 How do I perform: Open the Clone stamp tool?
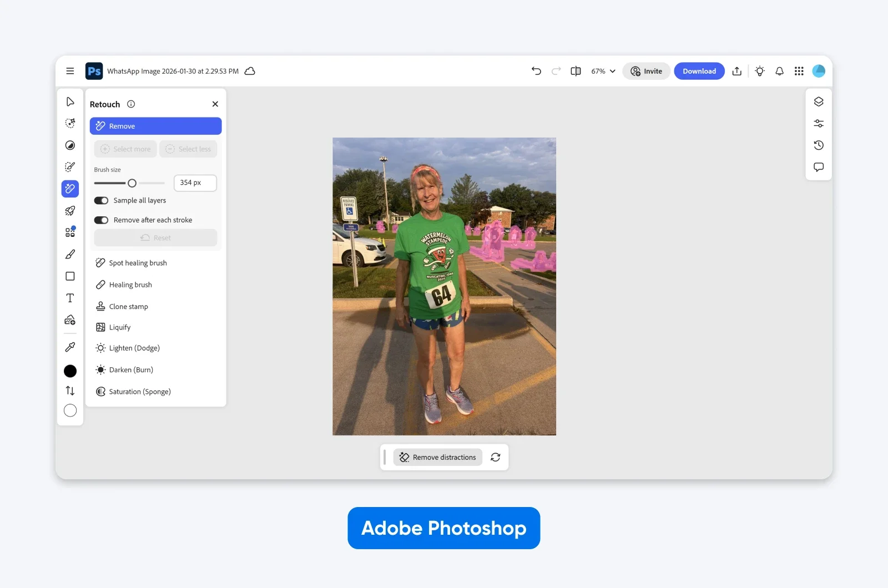coord(128,306)
